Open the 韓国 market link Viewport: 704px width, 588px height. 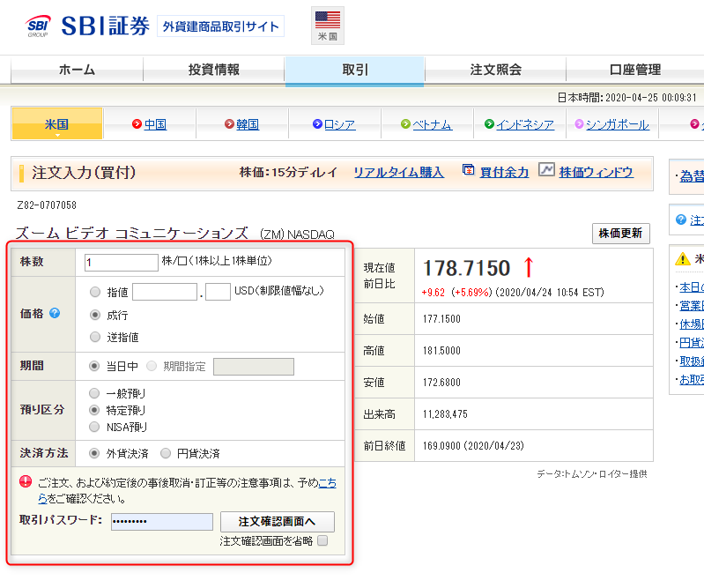[x=248, y=124]
